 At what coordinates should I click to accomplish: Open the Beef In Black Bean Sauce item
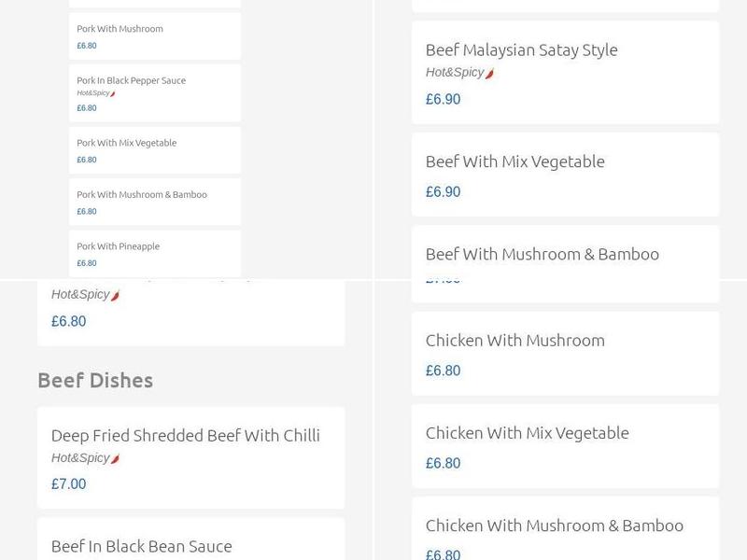point(143,546)
